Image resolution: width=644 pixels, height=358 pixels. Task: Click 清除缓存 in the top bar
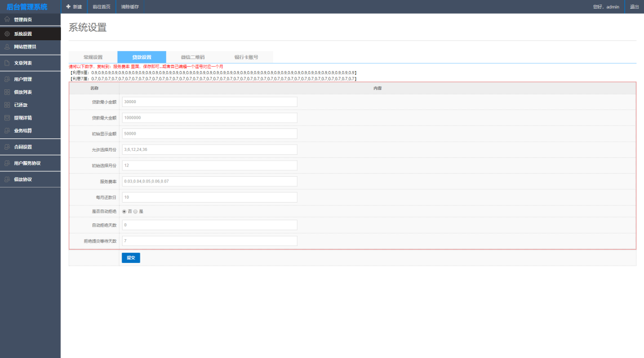[130, 6]
